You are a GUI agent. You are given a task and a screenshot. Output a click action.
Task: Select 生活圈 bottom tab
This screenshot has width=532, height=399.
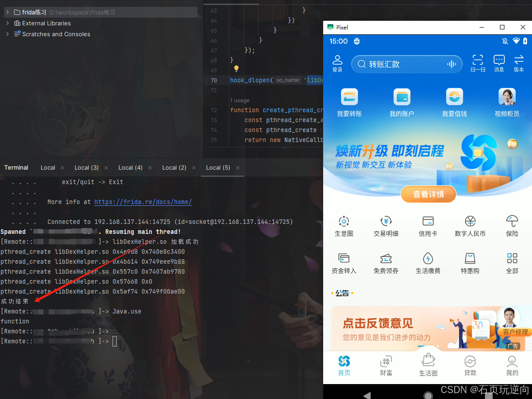pyautogui.click(x=428, y=365)
